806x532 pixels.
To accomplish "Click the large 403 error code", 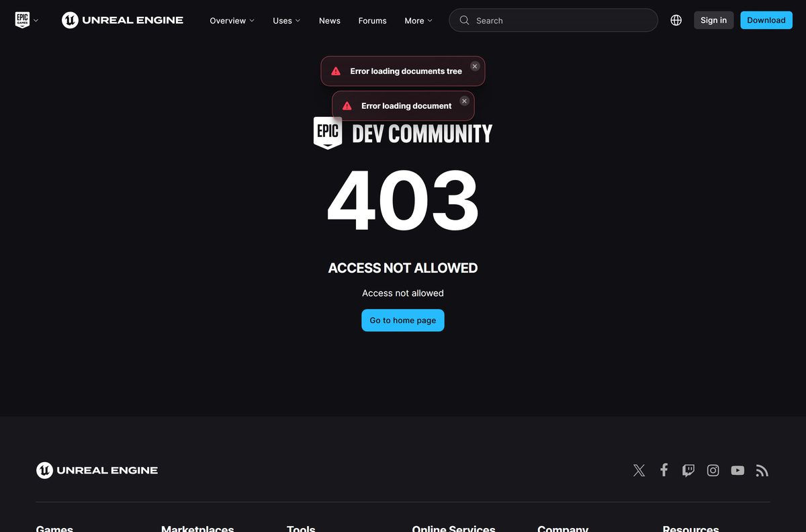I will coord(403,201).
